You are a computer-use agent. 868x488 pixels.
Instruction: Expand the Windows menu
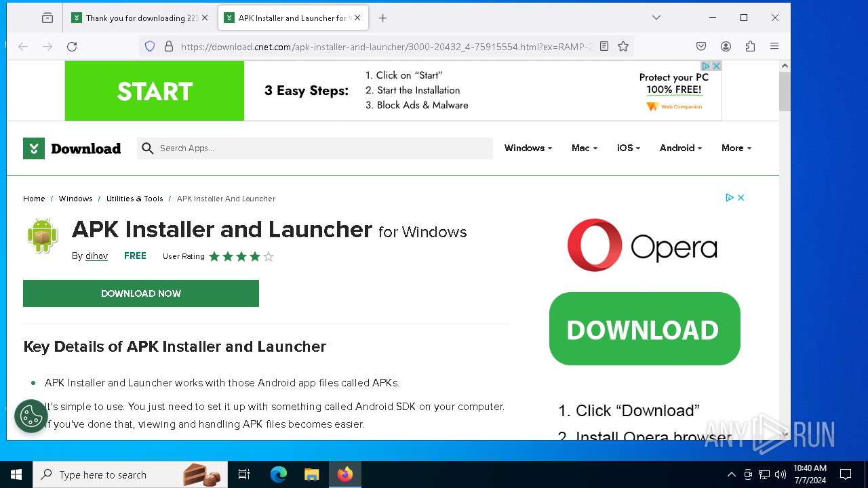[528, 148]
